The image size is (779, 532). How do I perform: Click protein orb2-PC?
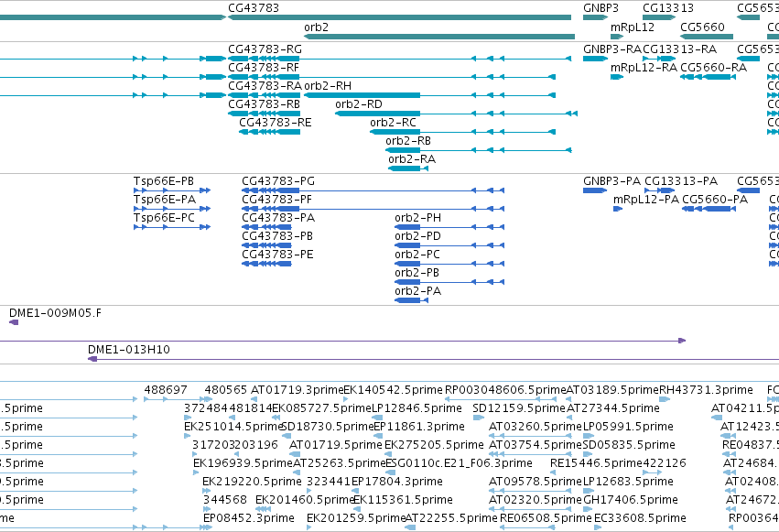pos(417,255)
